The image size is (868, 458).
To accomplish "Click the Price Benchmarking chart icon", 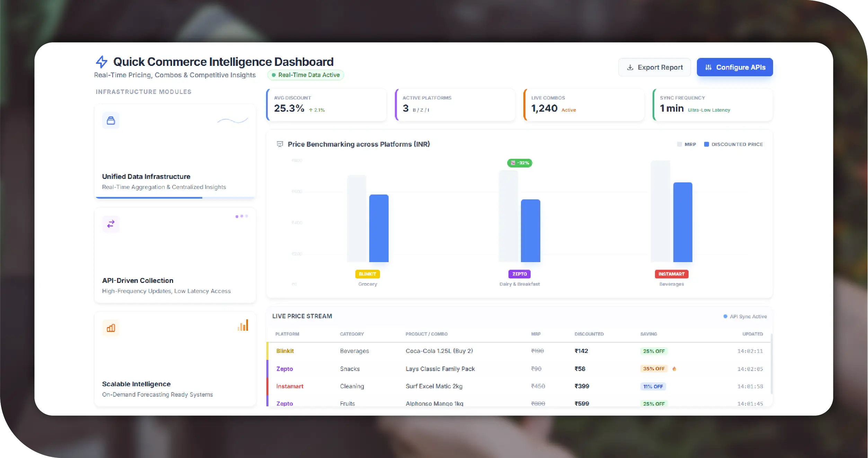I will point(280,144).
